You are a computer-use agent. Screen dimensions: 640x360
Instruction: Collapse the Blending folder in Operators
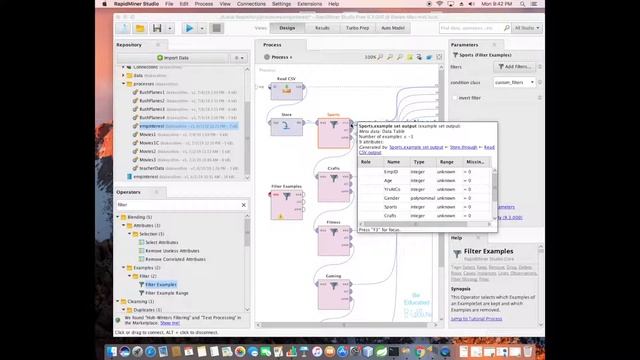point(118,217)
